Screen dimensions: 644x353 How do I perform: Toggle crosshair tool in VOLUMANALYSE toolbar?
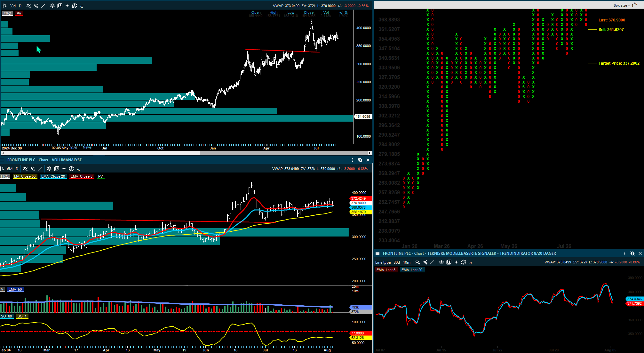(x=64, y=169)
